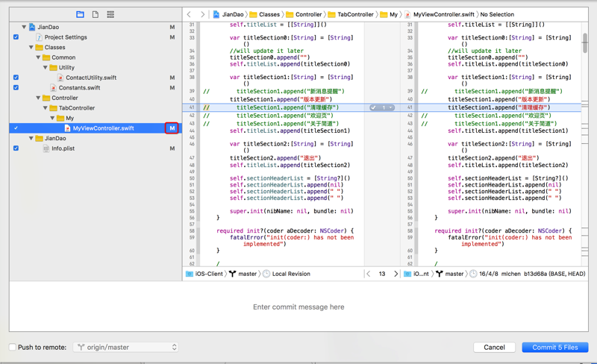Collapse the Classes folder
The width and height of the screenshot is (597, 364).
pyautogui.click(x=31, y=47)
